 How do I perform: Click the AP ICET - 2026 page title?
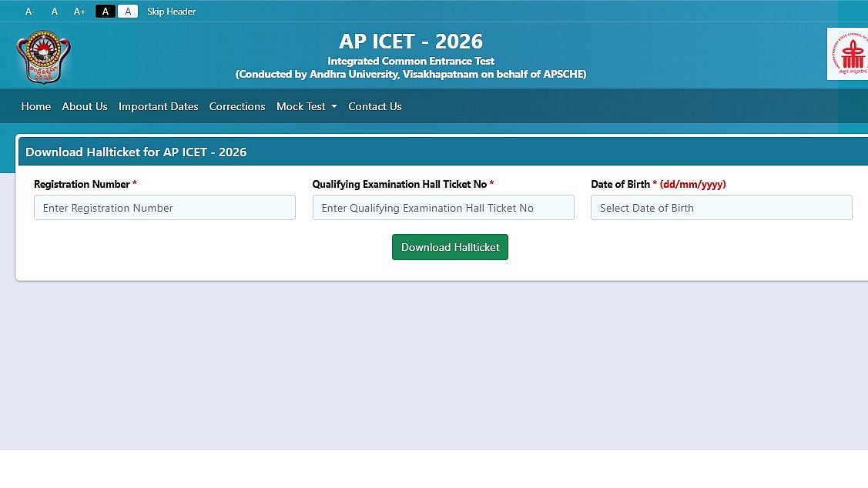(x=411, y=41)
